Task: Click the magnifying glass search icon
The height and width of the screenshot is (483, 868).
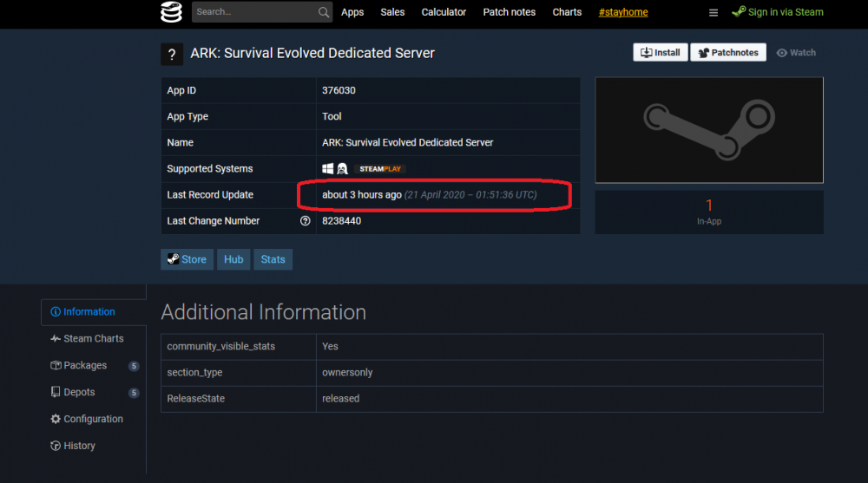Action: [x=324, y=12]
